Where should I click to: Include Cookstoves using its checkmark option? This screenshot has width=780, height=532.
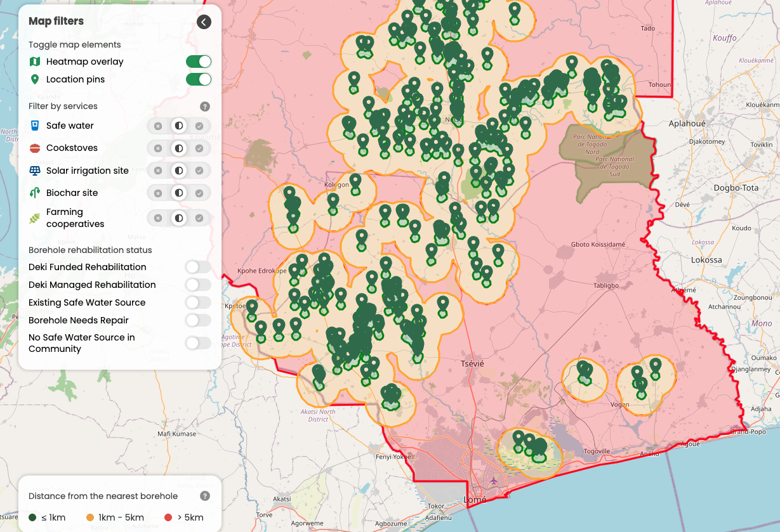(199, 148)
